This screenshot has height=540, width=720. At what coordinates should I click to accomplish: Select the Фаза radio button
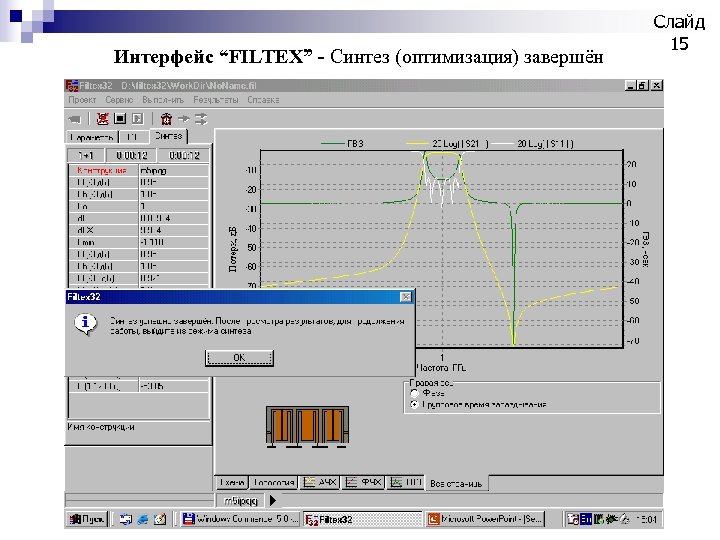tap(415, 393)
